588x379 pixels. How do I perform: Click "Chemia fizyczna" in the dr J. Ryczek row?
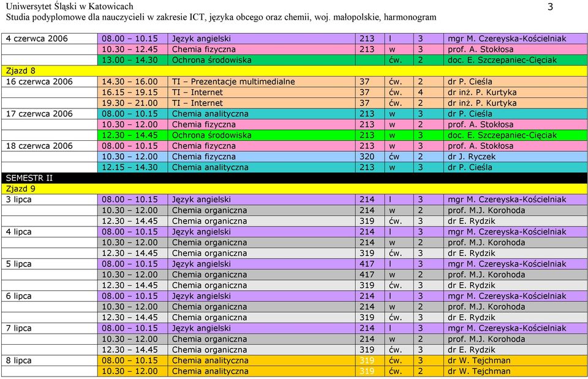(203, 157)
